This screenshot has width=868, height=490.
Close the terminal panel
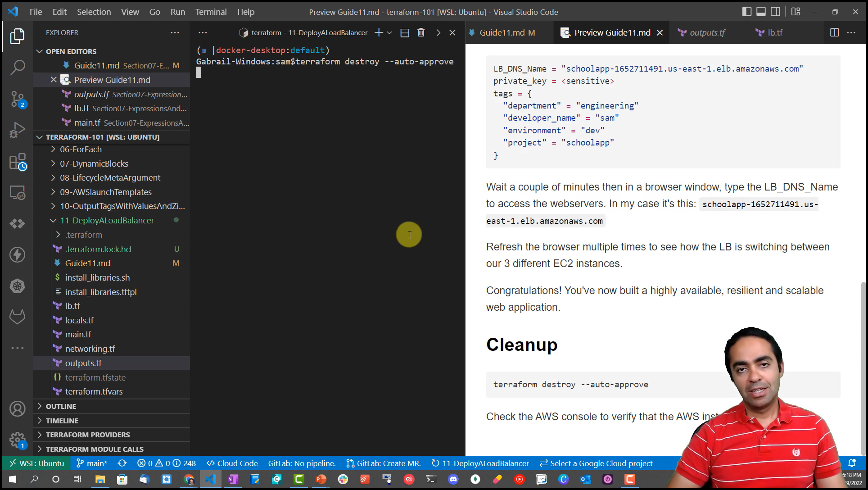(452, 32)
